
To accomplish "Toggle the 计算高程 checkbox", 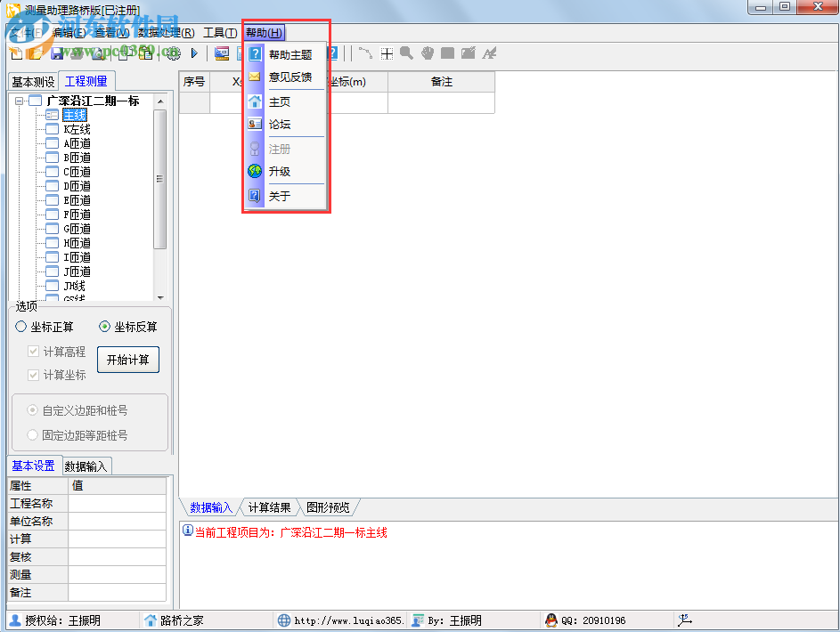I will point(33,351).
